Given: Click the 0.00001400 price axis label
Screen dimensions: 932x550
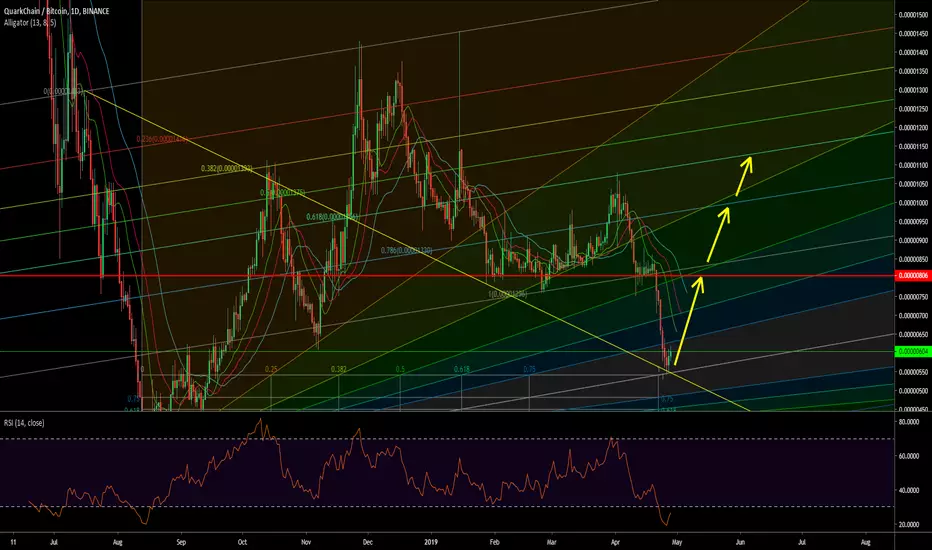Looking at the screenshot, I should coord(914,52).
